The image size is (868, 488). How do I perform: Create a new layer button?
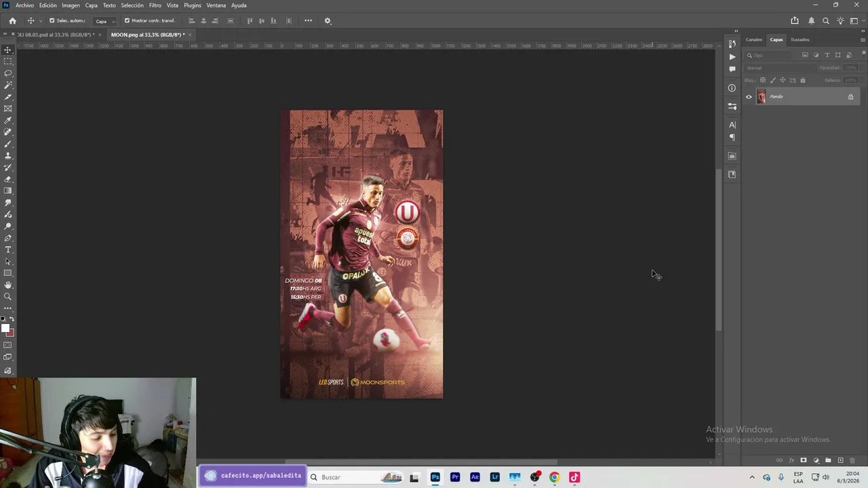coord(841,460)
